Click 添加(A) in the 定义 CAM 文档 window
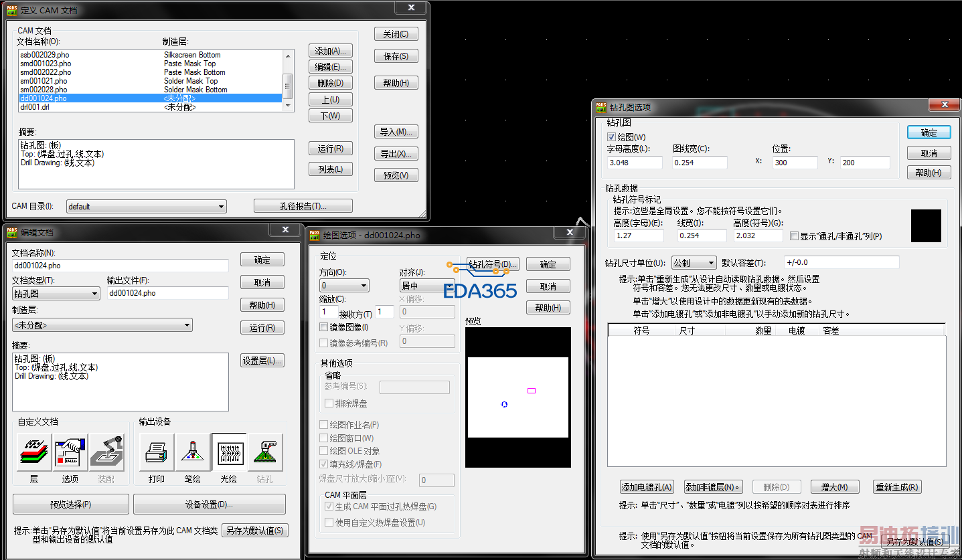Screen dimensions: 962x560 (331, 51)
